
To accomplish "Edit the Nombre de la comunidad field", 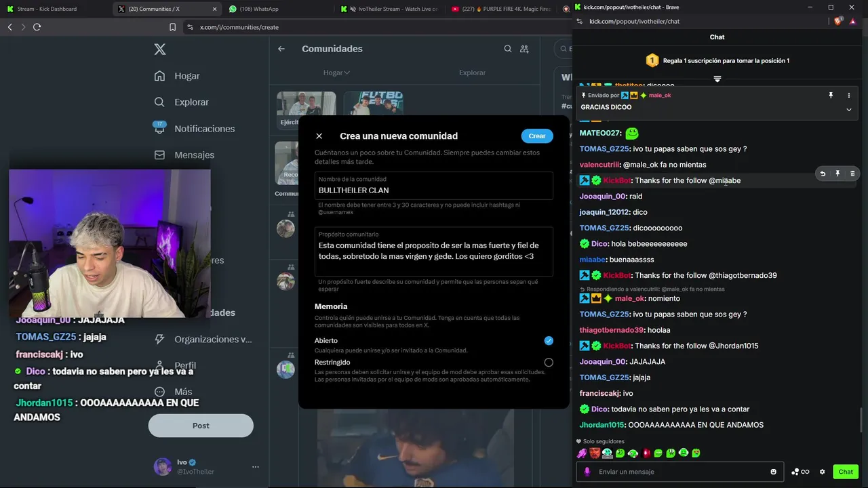I will click(x=434, y=186).
